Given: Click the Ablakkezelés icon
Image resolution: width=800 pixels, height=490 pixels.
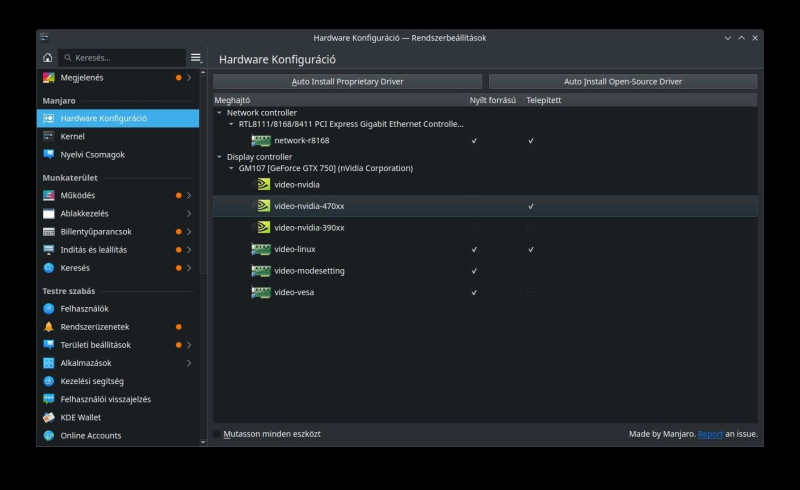Looking at the screenshot, I should [48, 213].
